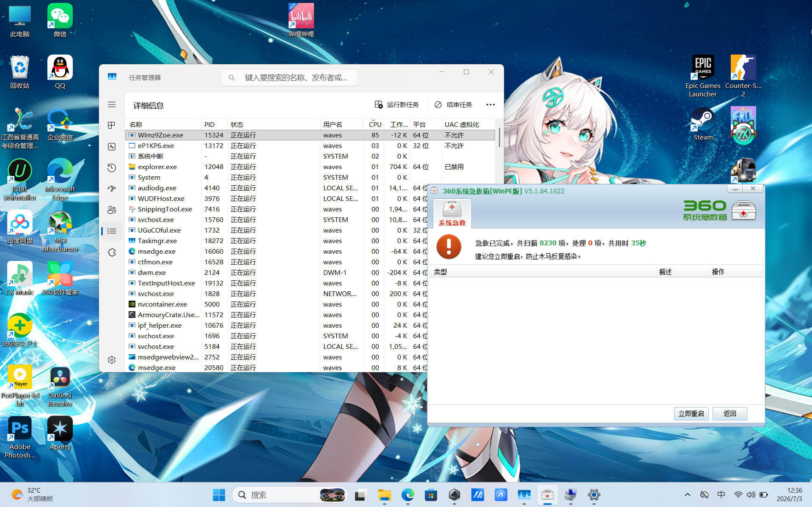Select the Counter-Strike 2 desktop icon
Screen dimensions: 812x507
(x=743, y=77)
